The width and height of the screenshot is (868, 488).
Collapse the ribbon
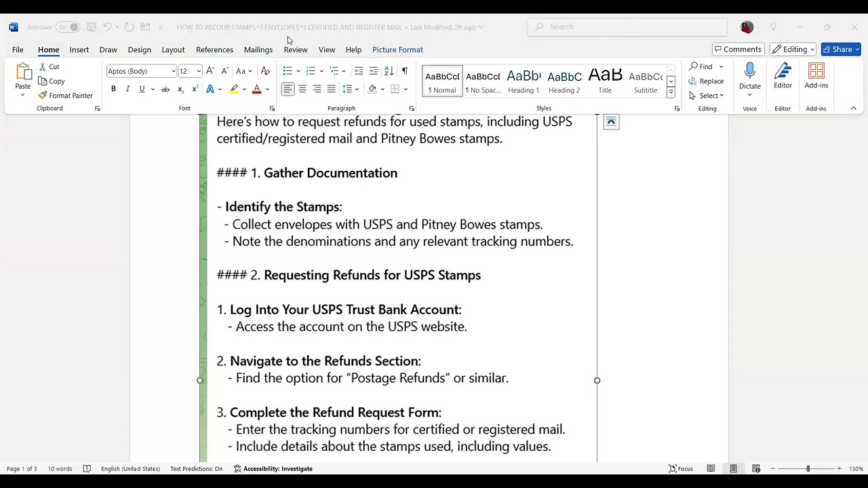853,108
